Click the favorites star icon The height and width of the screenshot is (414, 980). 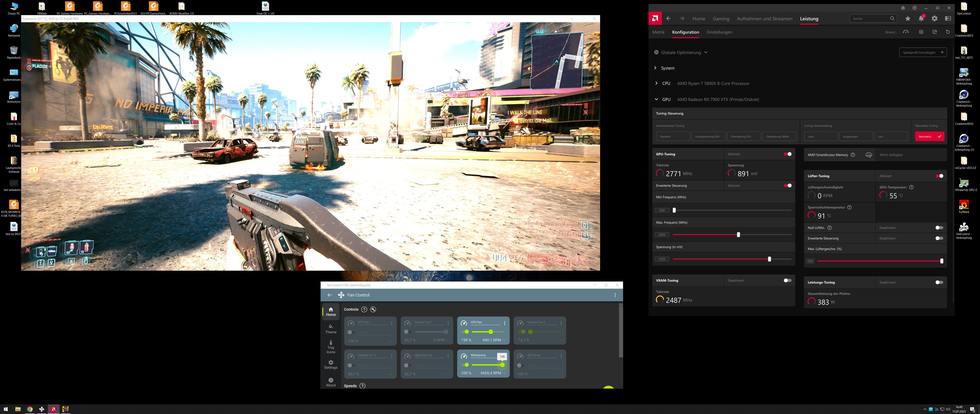tap(908, 19)
